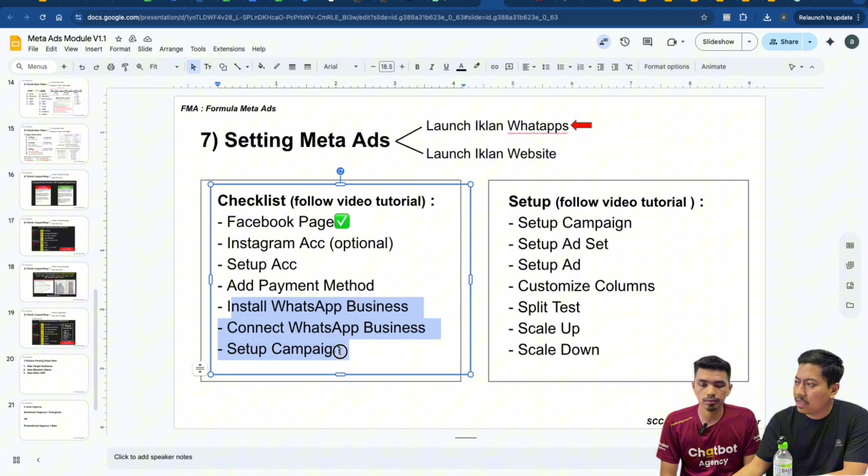This screenshot has width=868, height=476.
Task: Open the Border color pencil tool
Action: tap(277, 67)
